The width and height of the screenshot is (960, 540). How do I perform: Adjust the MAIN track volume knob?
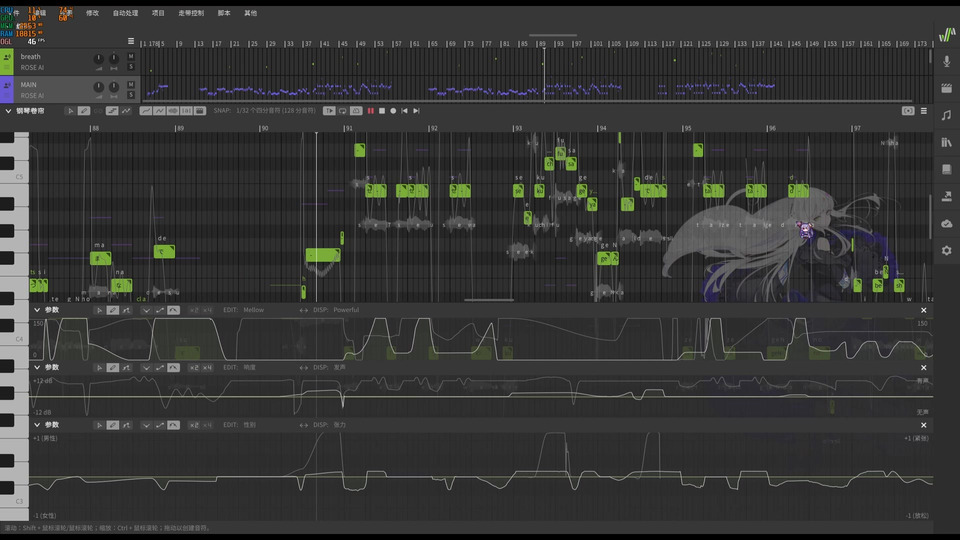99,87
